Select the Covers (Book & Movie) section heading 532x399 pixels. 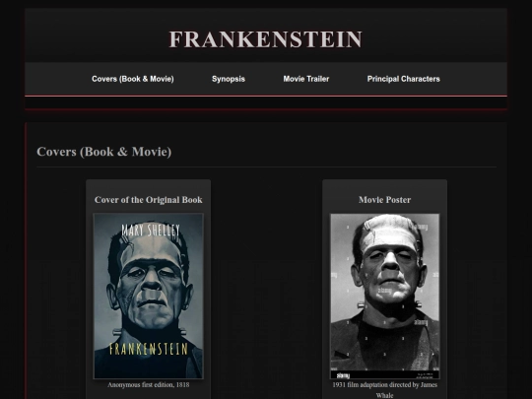pos(104,152)
